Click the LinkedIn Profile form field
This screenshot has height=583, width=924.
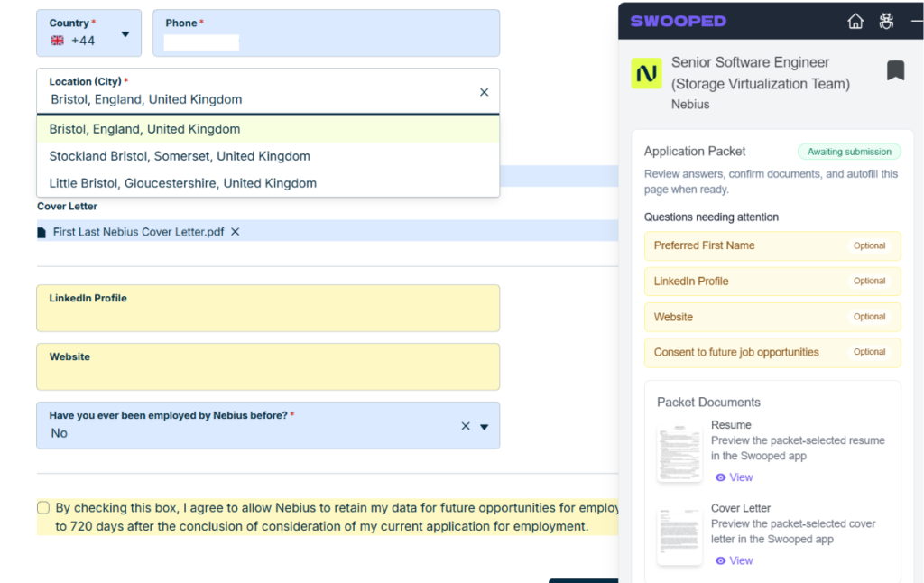[x=268, y=309]
